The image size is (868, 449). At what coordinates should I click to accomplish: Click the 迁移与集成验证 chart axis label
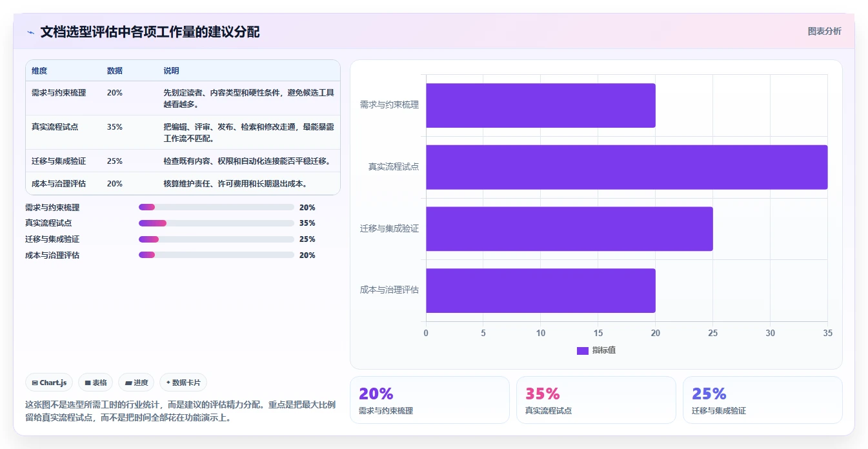tap(389, 228)
